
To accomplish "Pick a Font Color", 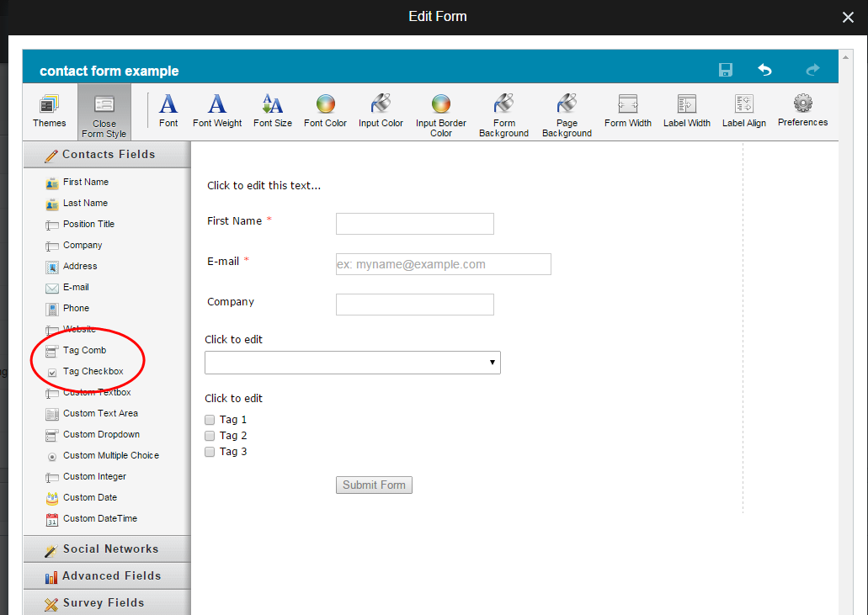I will (325, 112).
